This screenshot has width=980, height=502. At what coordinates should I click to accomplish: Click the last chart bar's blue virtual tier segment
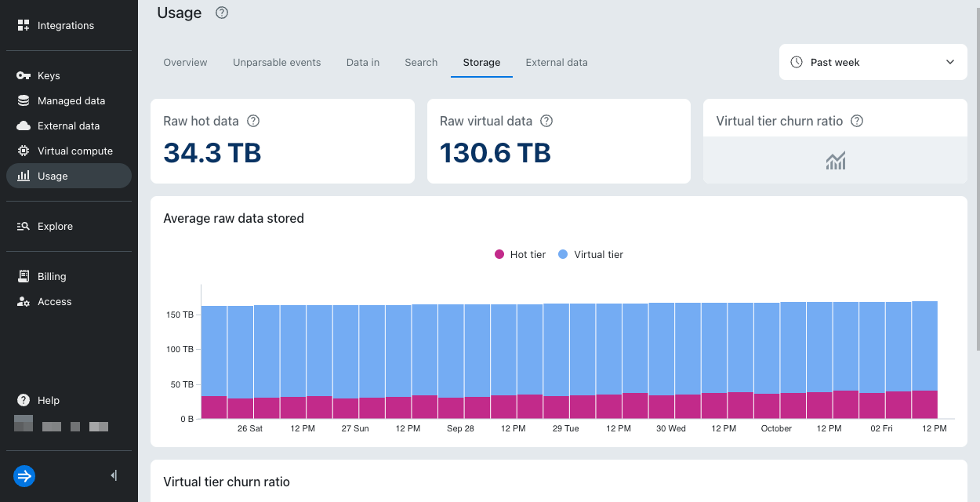point(925,345)
